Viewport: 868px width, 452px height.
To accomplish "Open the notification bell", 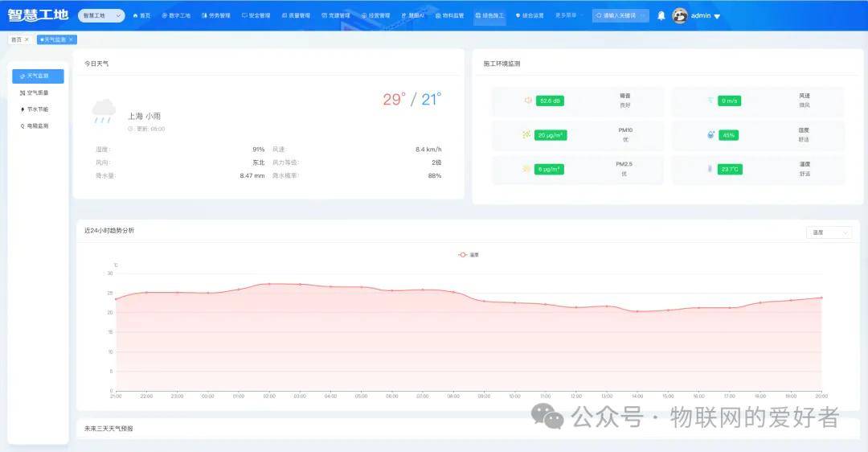I will [x=661, y=15].
